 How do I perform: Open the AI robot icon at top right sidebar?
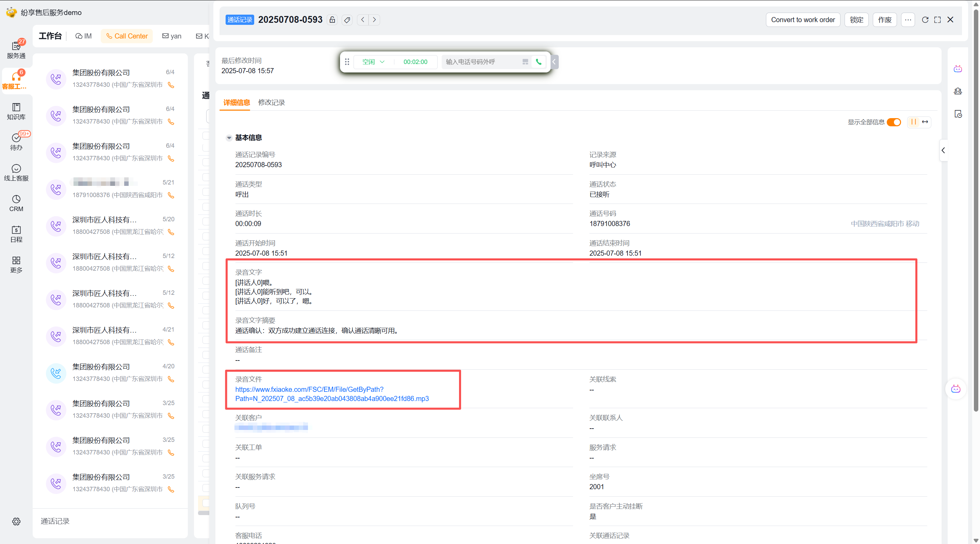(x=958, y=69)
